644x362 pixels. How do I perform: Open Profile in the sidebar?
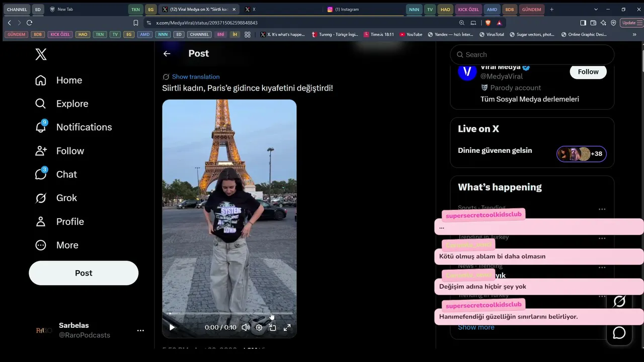point(59,222)
